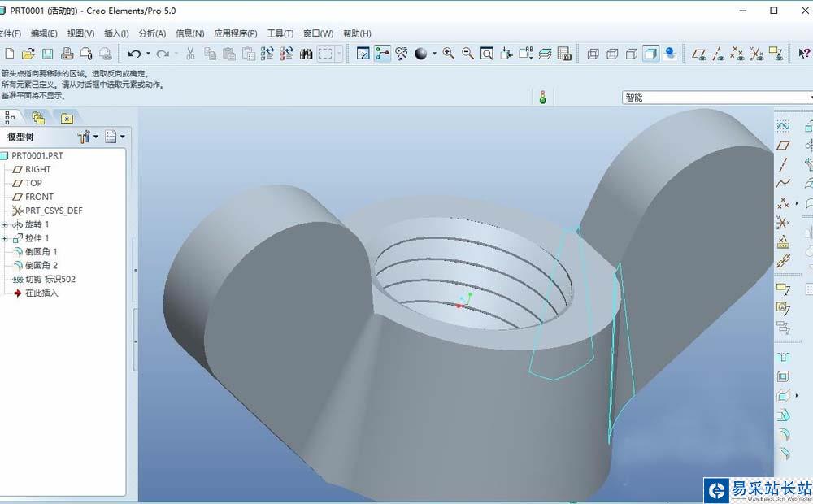The width and height of the screenshot is (813, 504).
Task: Click the Undo arrow icon
Action: tap(134, 54)
